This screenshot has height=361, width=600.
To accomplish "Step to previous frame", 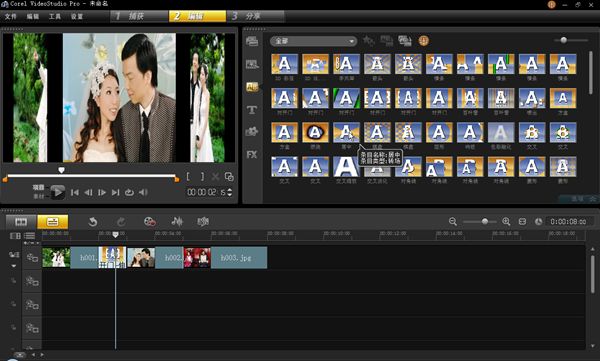I will [88, 192].
